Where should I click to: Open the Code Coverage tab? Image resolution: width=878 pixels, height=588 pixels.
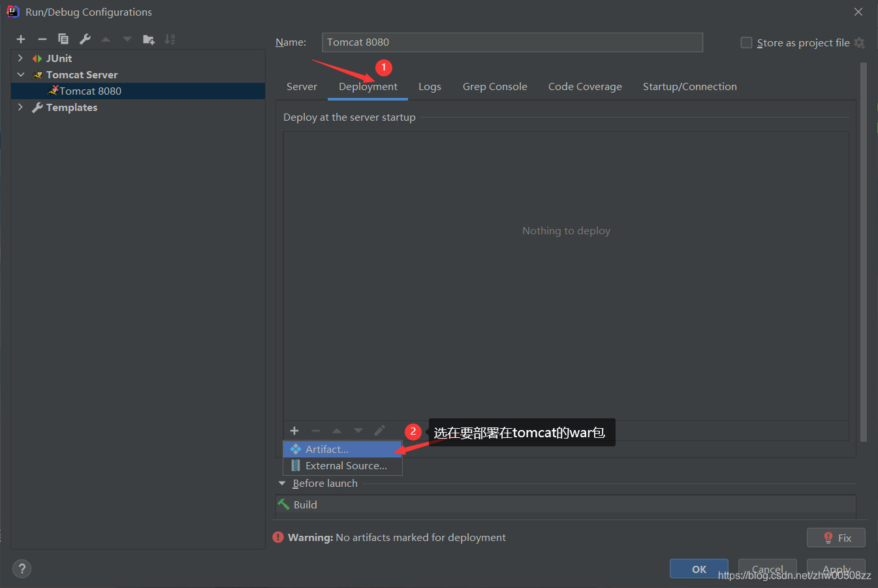click(585, 87)
